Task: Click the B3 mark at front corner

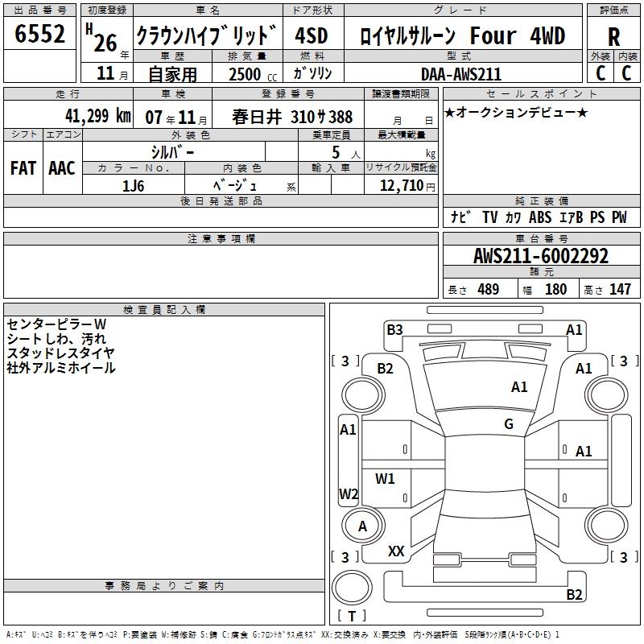Action: click(394, 329)
